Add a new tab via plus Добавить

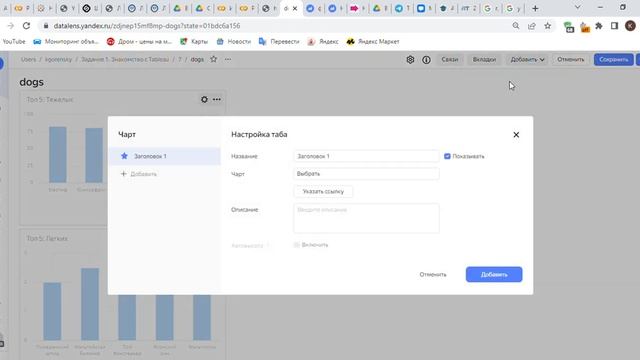pos(139,174)
